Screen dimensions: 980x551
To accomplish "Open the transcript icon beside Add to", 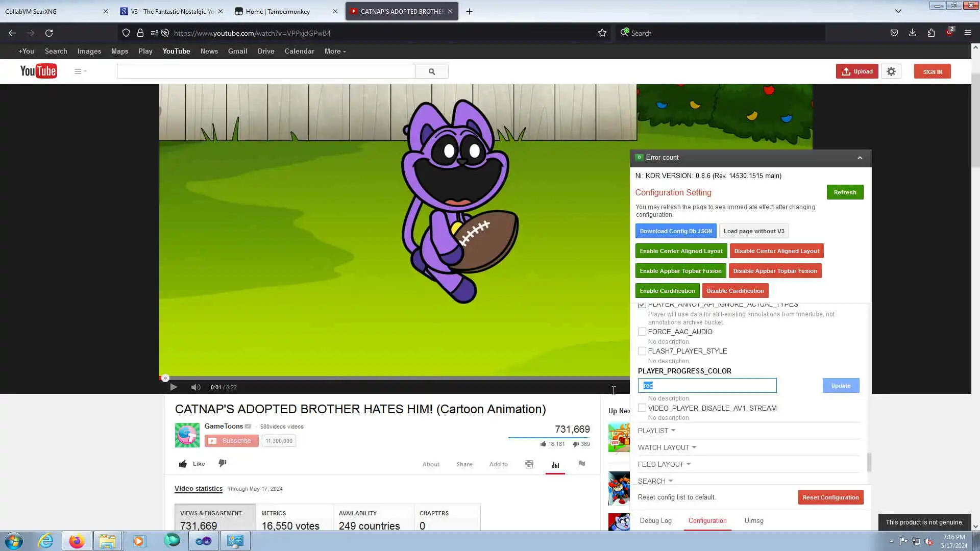I will [x=529, y=464].
